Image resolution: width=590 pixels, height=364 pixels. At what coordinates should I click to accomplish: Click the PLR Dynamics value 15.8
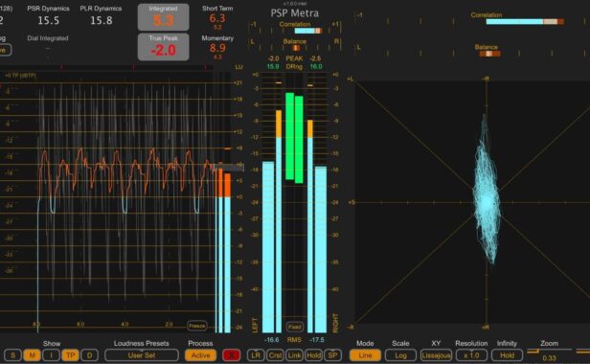click(102, 20)
